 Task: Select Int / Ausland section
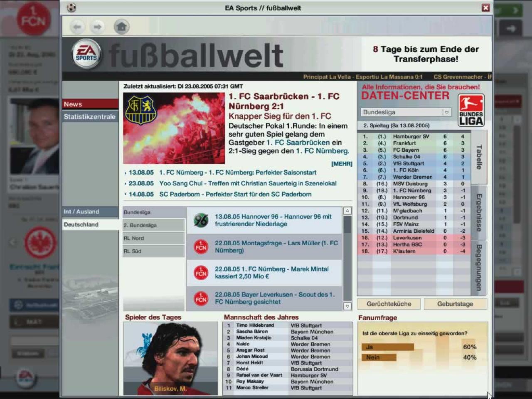90,212
